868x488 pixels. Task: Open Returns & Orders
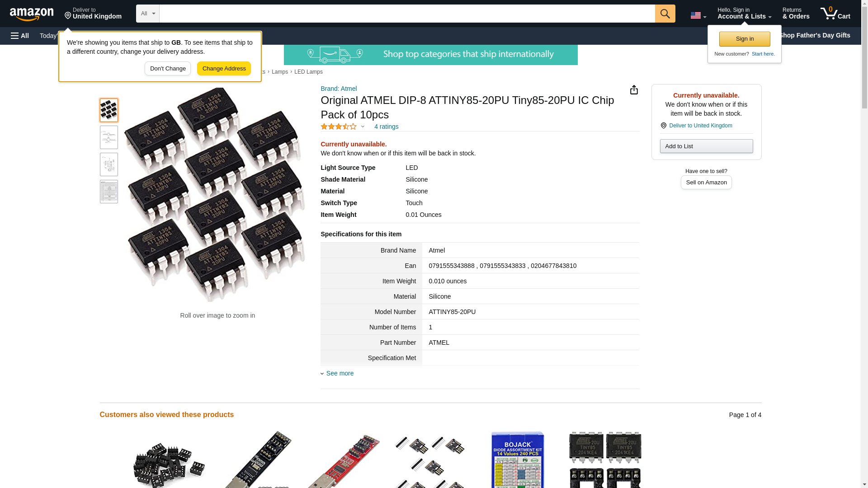click(796, 14)
